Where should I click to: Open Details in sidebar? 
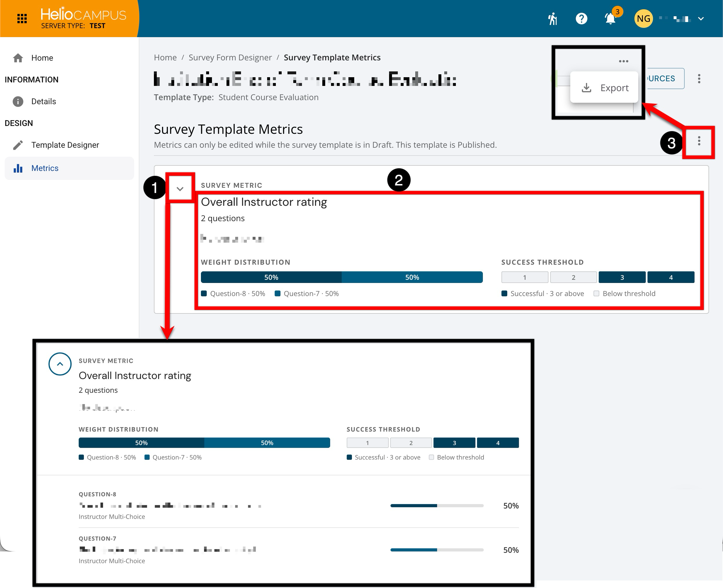pos(69,101)
